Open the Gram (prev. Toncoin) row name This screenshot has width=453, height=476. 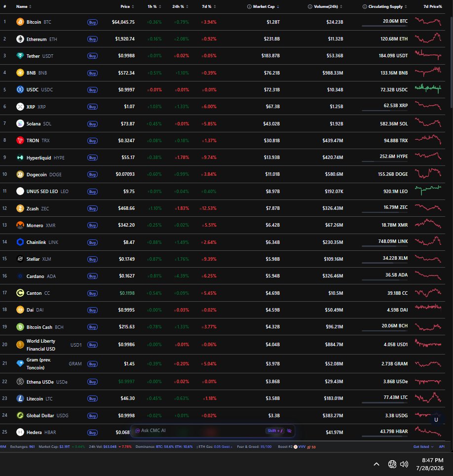click(x=39, y=364)
